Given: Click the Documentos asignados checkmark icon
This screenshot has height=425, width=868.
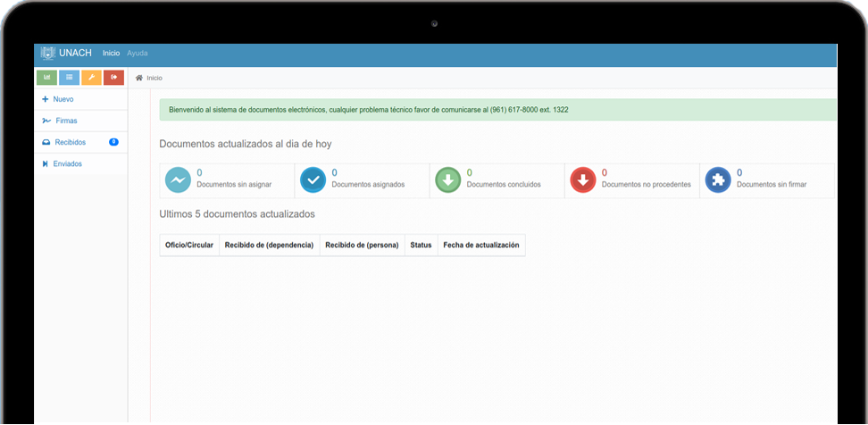Looking at the screenshot, I should tap(313, 180).
